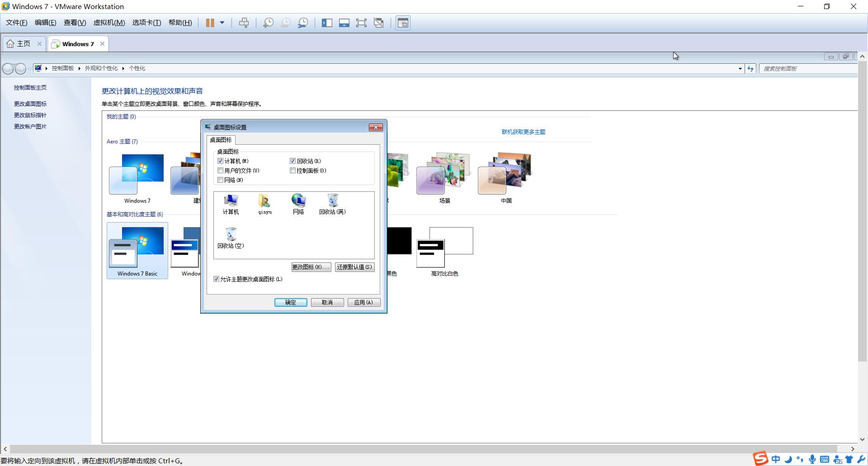Cancel the dialog with 取消
The width and height of the screenshot is (868, 466).
coord(327,302)
